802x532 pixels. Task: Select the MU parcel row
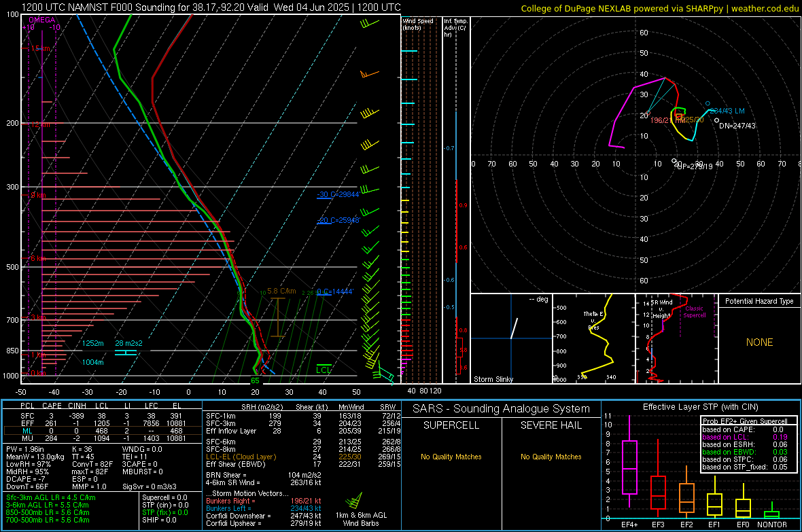[103, 438]
